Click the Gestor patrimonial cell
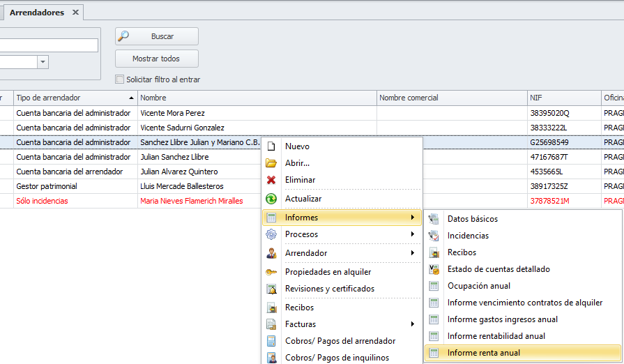Image resolution: width=624 pixels, height=364 pixels. 75,186
